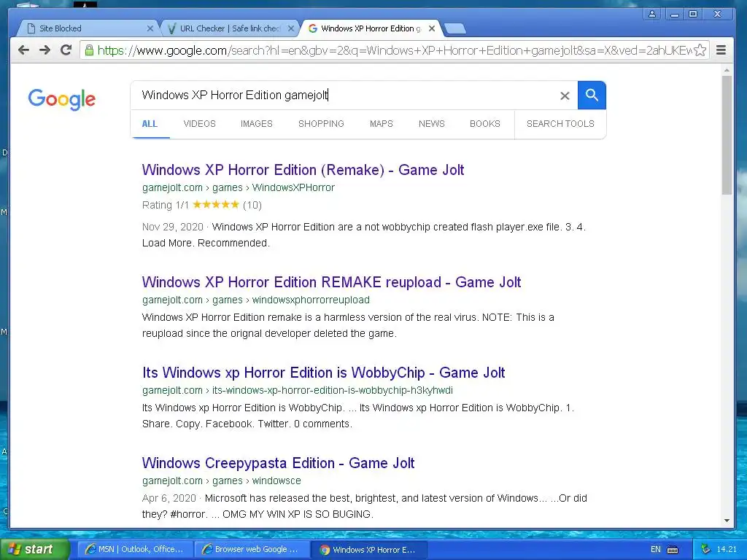
Task: Click the gamejolt.com › games › windowsxphorrorreupload URL
Action: (x=256, y=300)
